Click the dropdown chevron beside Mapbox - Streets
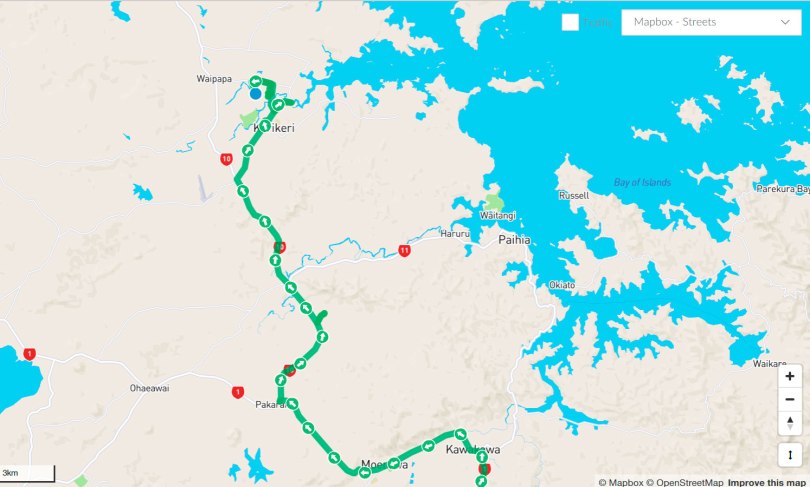 (x=785, y=22)
